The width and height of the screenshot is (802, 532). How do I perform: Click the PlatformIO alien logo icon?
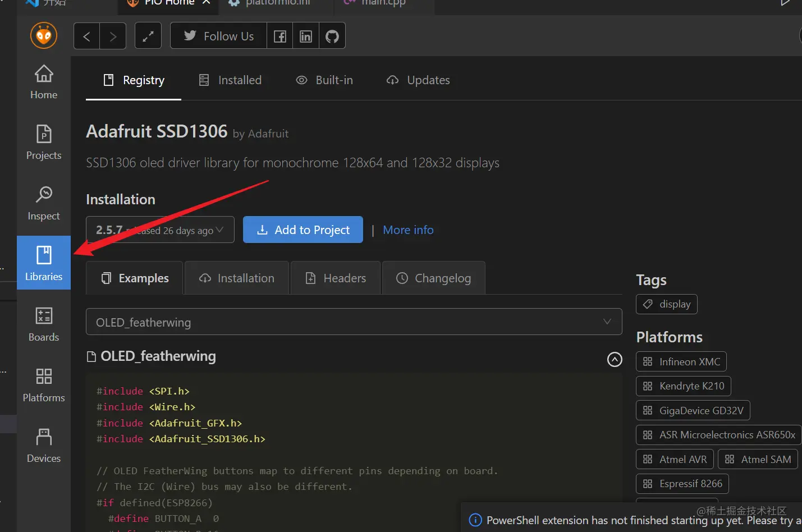(44, 36)
